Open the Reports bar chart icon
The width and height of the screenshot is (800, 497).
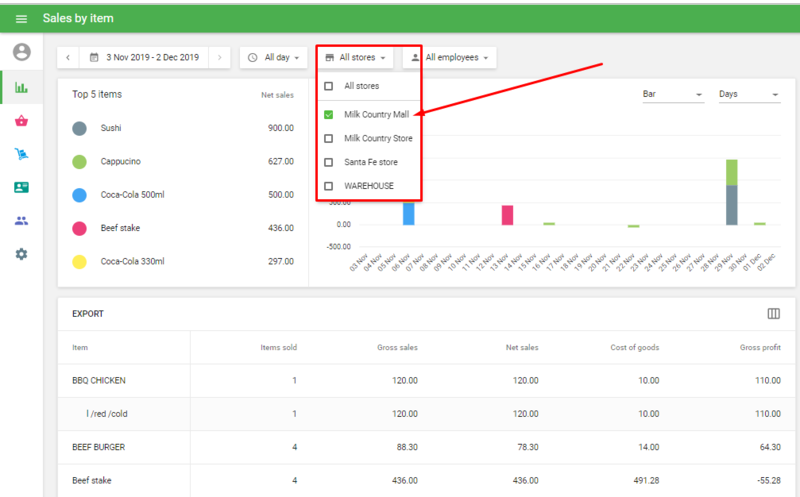(x=21, y=88)
